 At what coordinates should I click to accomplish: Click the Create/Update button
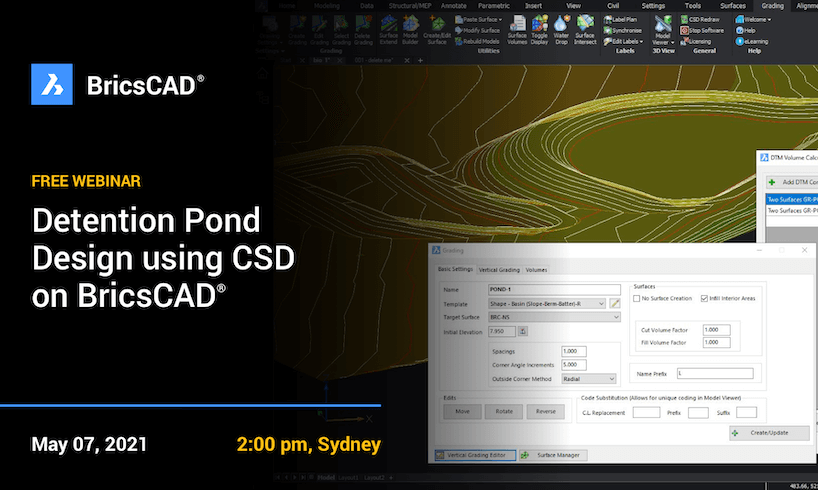click(769, 433)
